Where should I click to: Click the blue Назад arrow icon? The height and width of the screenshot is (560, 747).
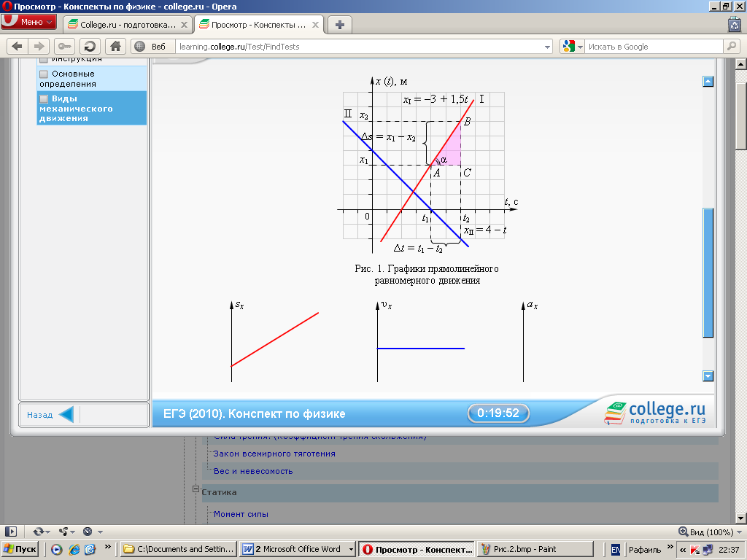(66, 414)
